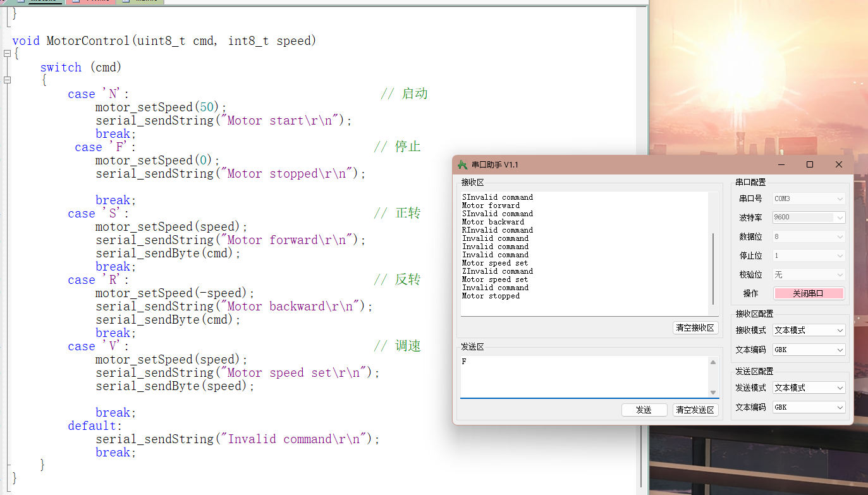868x495 pixels.
Task: Click the 发送区 scroll down arrow
Action: coord(713,393)
